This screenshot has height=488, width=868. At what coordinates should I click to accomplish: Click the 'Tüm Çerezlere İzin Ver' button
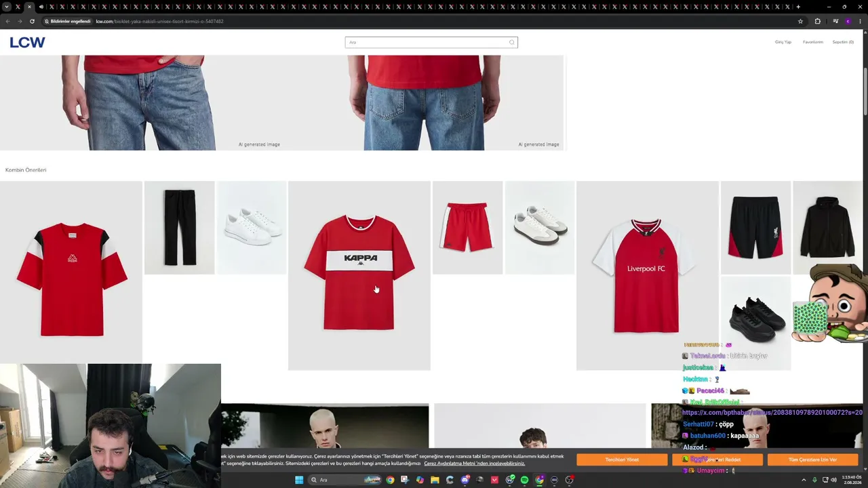coord(812,460)
